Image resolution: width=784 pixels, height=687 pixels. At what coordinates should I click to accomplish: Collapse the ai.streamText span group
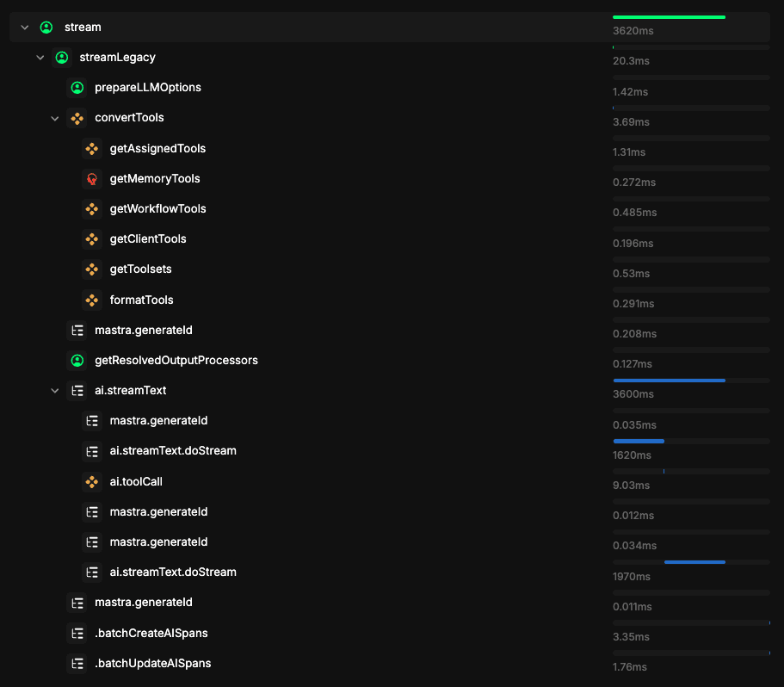tap(55, 391)
